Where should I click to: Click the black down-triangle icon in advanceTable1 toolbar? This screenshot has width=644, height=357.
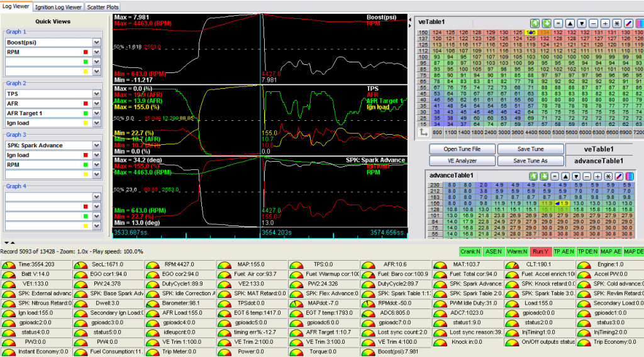pyautogui.click(x=575, y=176)
